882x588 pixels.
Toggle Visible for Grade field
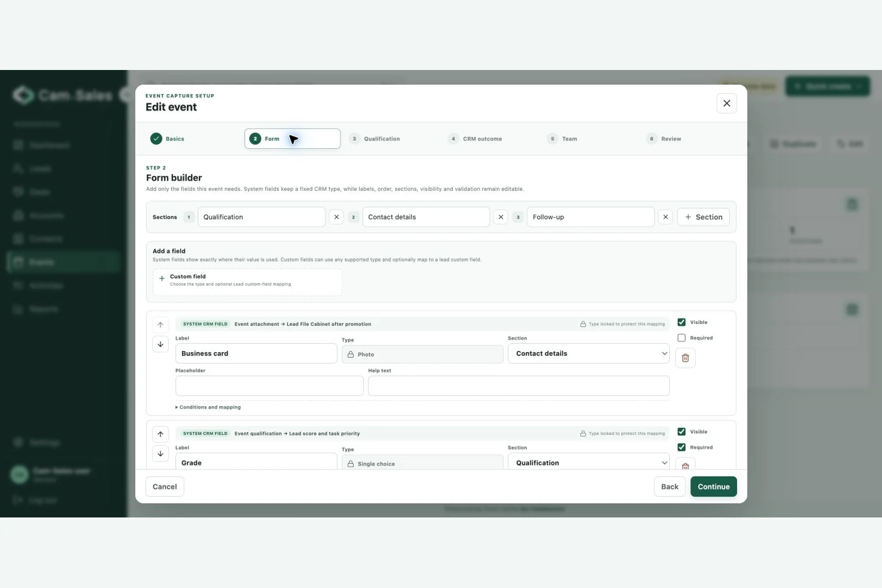click(681, 432)
